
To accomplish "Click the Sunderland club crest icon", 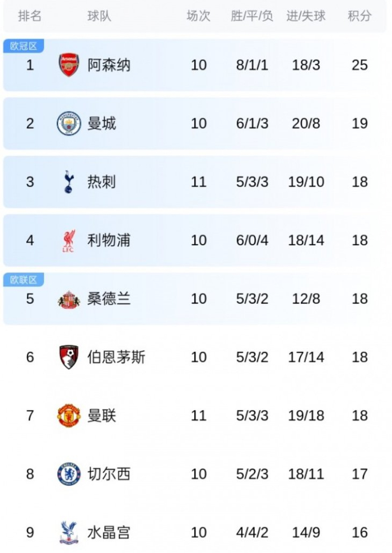I will 69,299.
